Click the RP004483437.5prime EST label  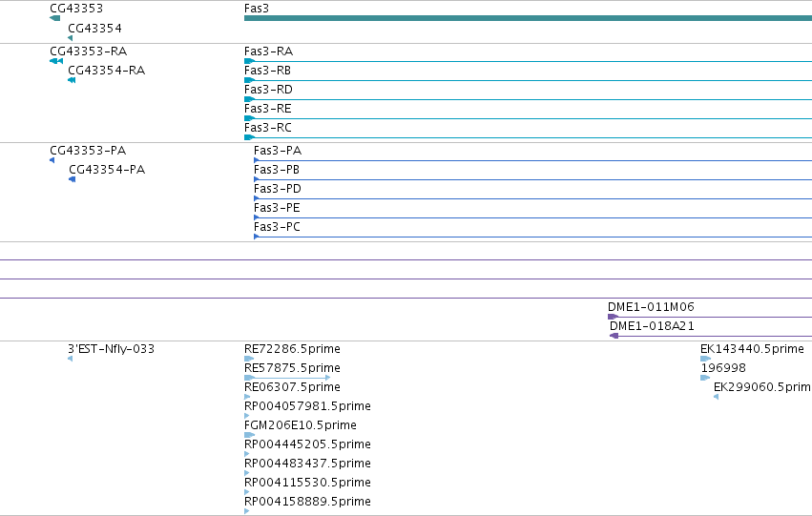307,464
